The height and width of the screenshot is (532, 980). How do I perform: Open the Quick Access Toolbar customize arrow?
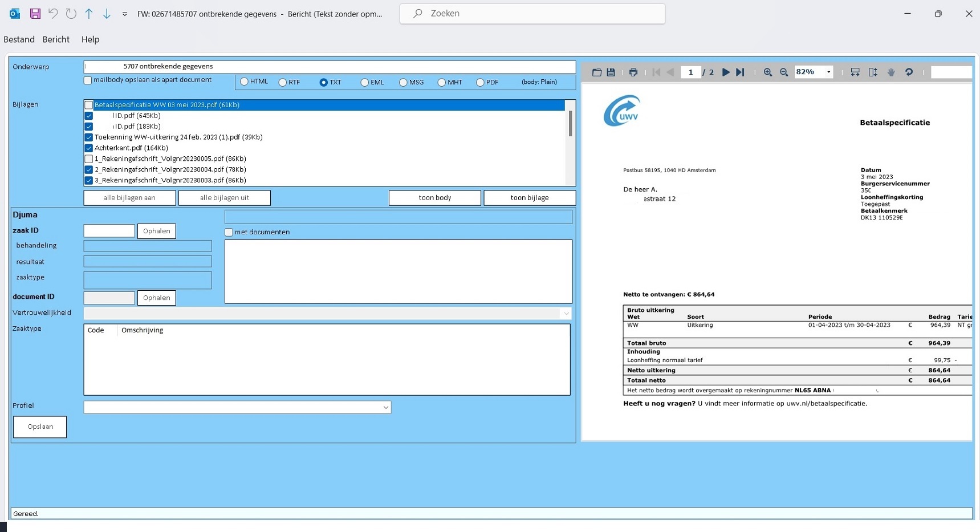[124, 14]
